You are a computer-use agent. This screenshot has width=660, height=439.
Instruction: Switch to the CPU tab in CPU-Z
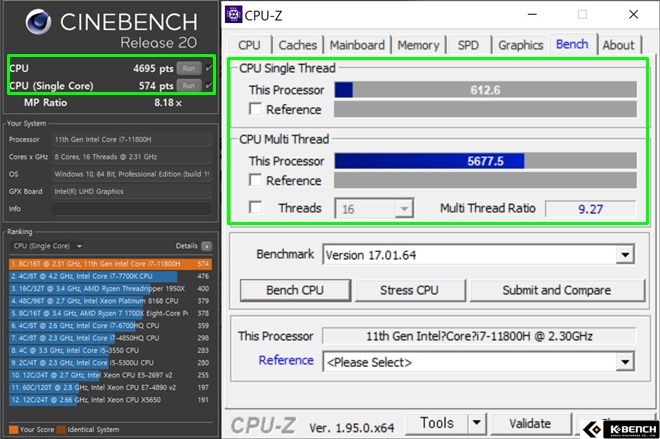point(250,45)
